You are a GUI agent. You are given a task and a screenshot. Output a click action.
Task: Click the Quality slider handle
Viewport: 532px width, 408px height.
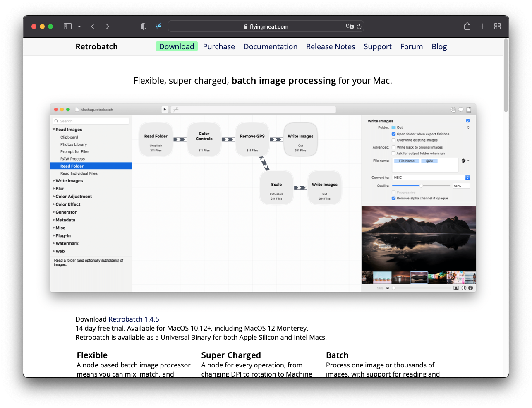[421, 186]
